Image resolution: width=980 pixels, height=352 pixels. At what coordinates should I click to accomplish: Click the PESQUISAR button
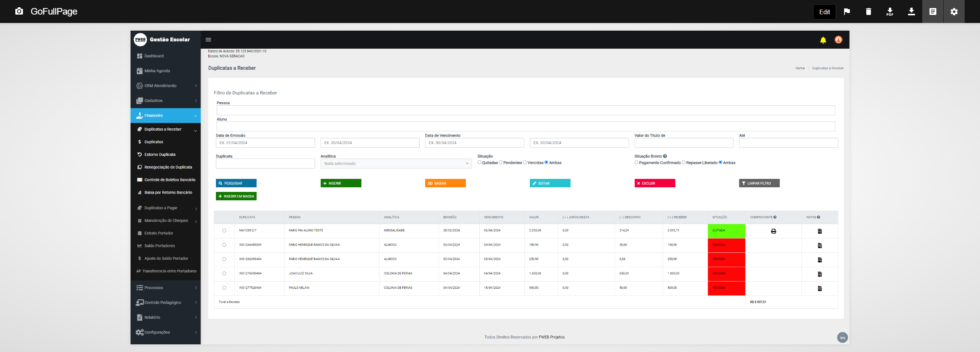(x=236, y=183)
